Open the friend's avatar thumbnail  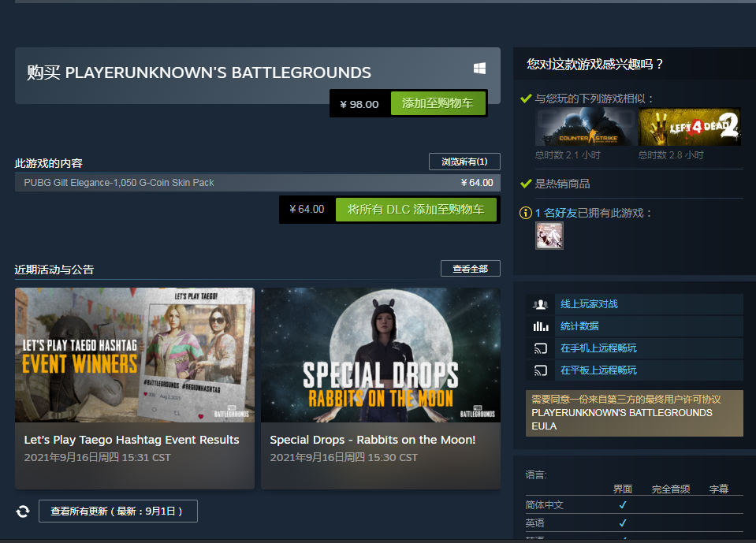[549, 236]
